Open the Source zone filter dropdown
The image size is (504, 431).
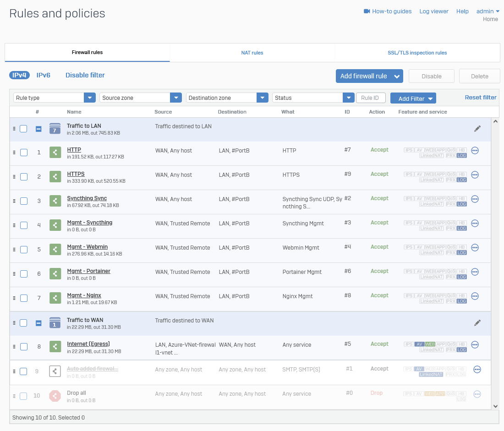[175, 98]
